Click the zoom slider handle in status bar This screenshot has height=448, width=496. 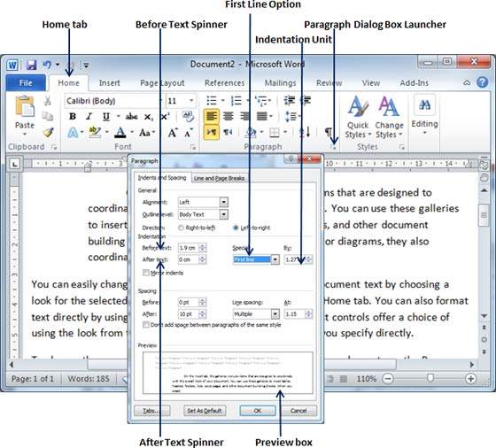(430, 378)
